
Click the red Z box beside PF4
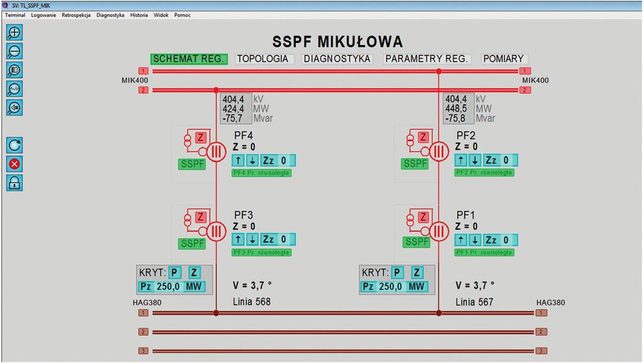click(201, 138)
